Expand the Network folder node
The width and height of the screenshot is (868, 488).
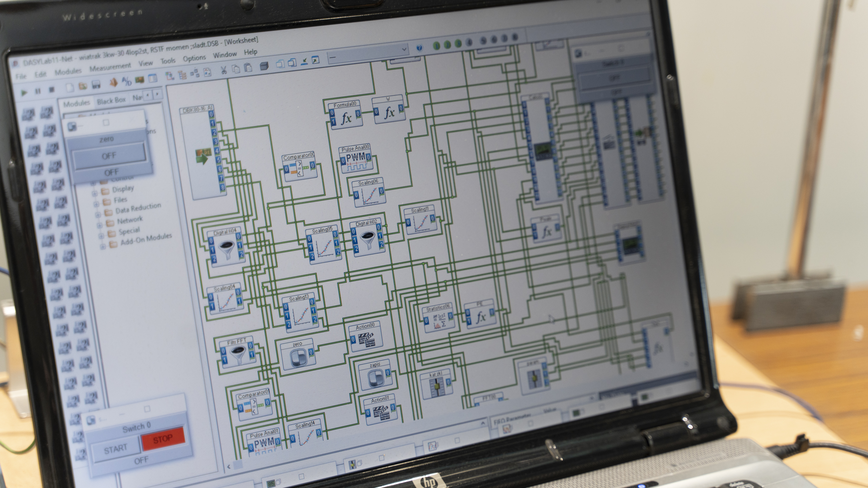100,225
